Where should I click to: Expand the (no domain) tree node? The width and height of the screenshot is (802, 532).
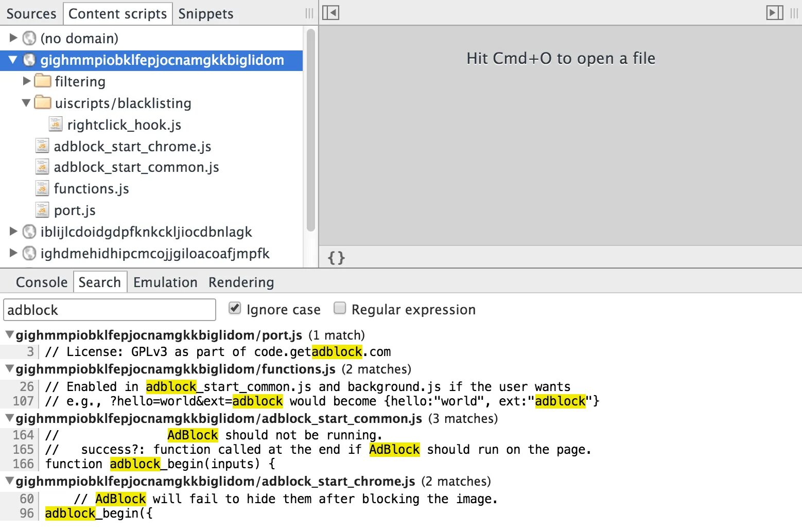tap(13, 38)
